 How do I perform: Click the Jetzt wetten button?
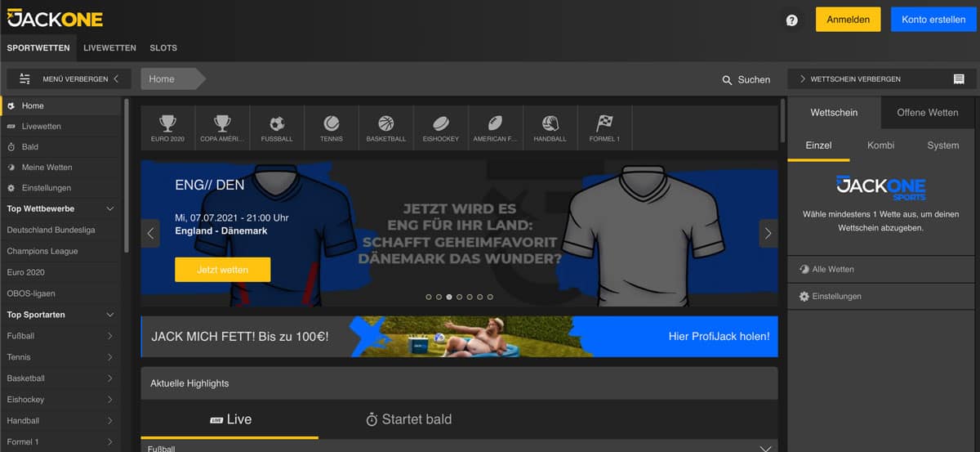[x=222, y=270]
